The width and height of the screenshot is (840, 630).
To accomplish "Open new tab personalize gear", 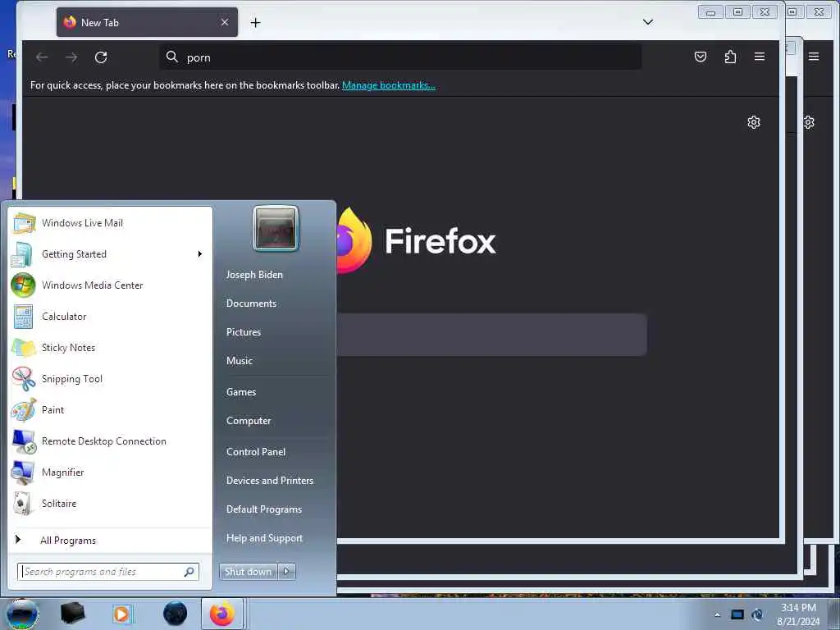I will [x=754, y=122].
